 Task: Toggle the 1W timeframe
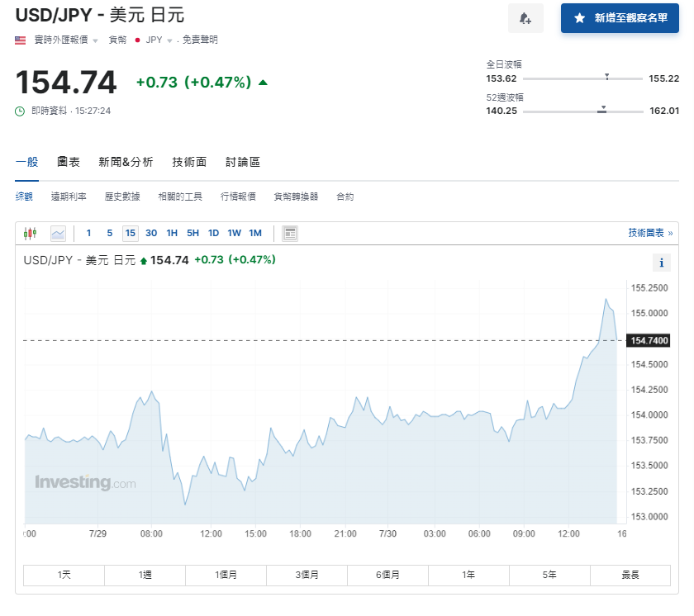click(x=235, y=233)
